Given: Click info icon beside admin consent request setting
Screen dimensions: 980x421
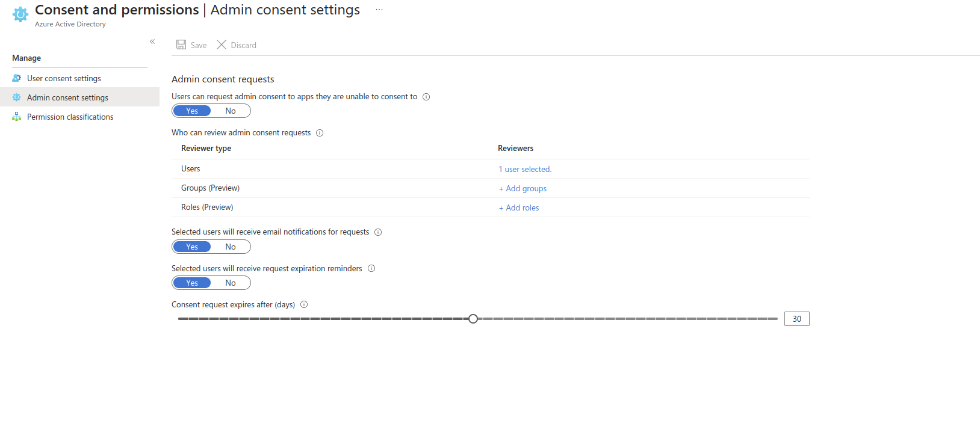Looking at the screenshot, I should pos(426,97).
